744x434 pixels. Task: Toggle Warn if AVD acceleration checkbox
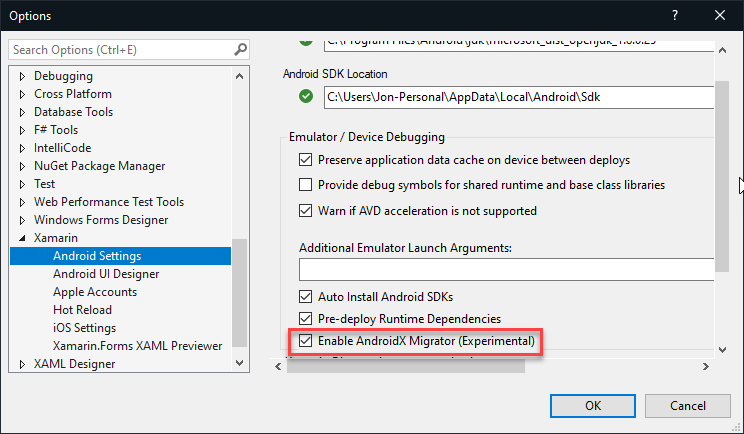(306, 211)
